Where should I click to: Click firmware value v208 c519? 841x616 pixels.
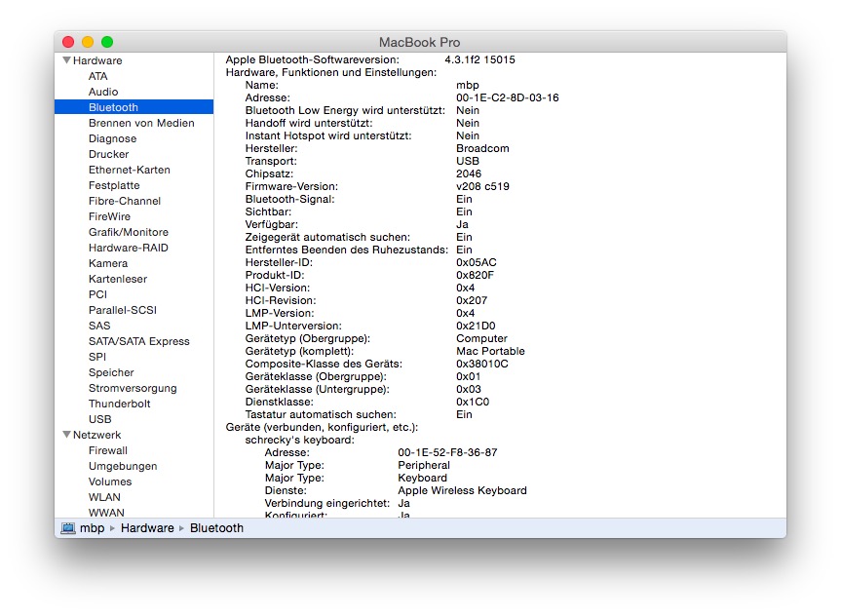pyautogui.click(x=482, y=186)
